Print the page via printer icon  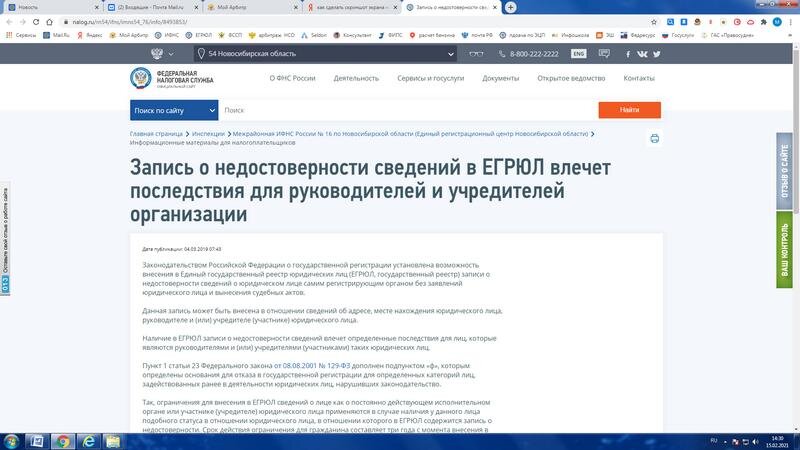click(x=655, y=138)
